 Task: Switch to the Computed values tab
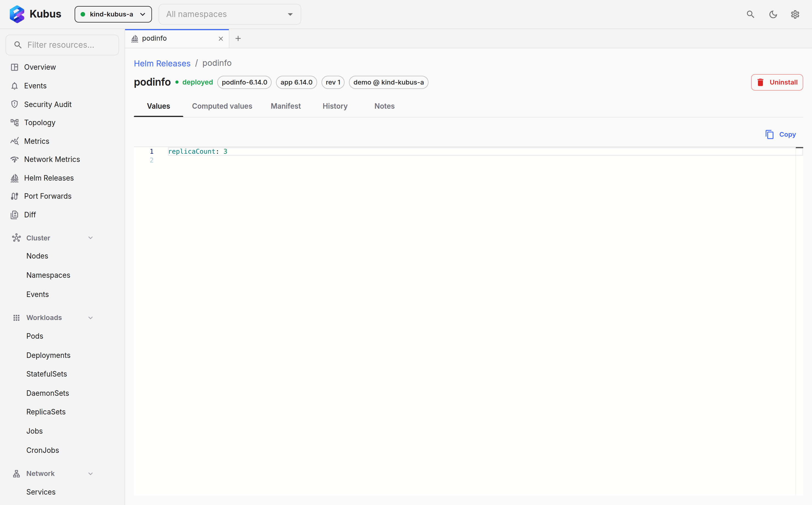(222, 106)
